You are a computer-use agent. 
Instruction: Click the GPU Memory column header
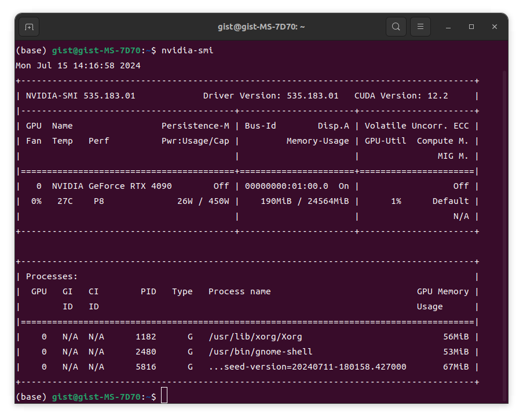(x=443, y=291)
